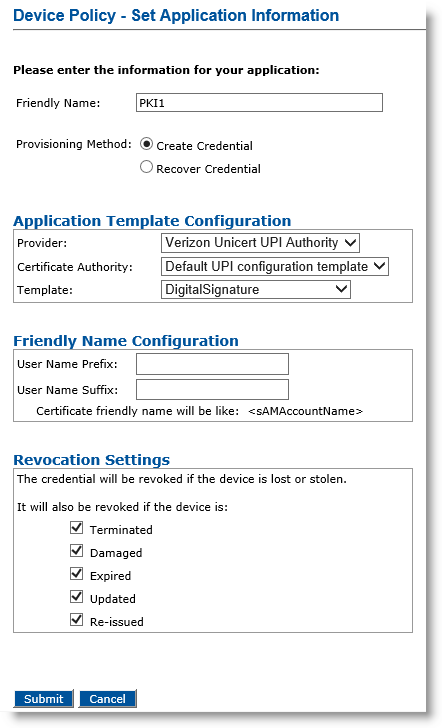442x728 pixels.
Task: Focus the User Name Prefix field
Action: click(x=212, y=364)
